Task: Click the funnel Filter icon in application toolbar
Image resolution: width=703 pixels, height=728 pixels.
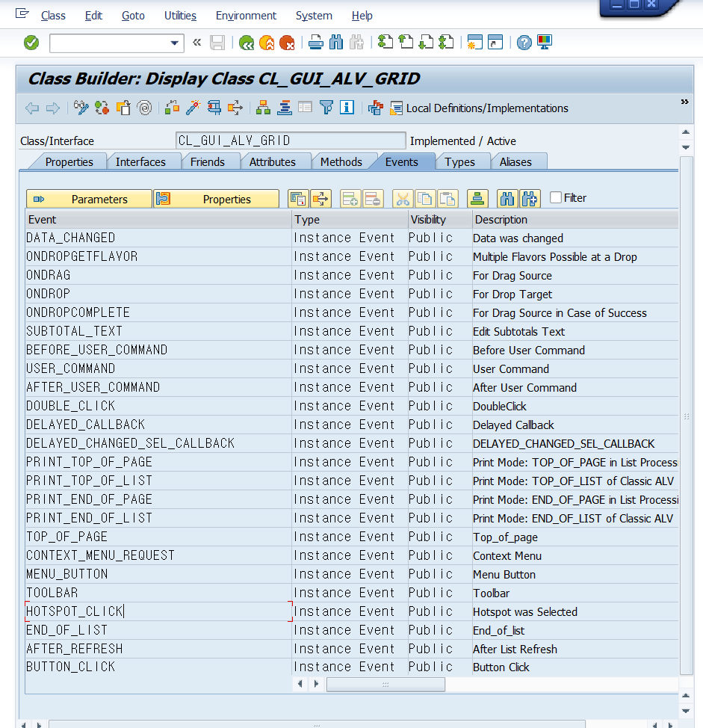Action: (x=326, y=108)
